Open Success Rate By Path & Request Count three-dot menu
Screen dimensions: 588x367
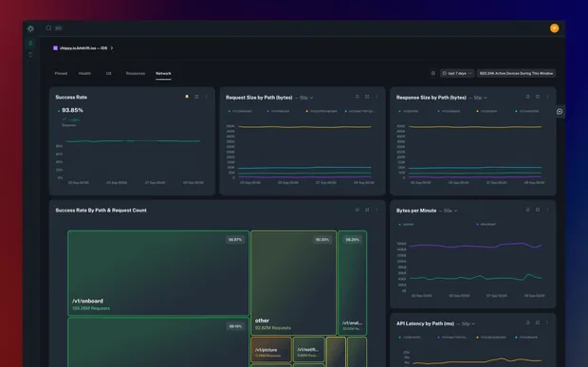[377, 210]
